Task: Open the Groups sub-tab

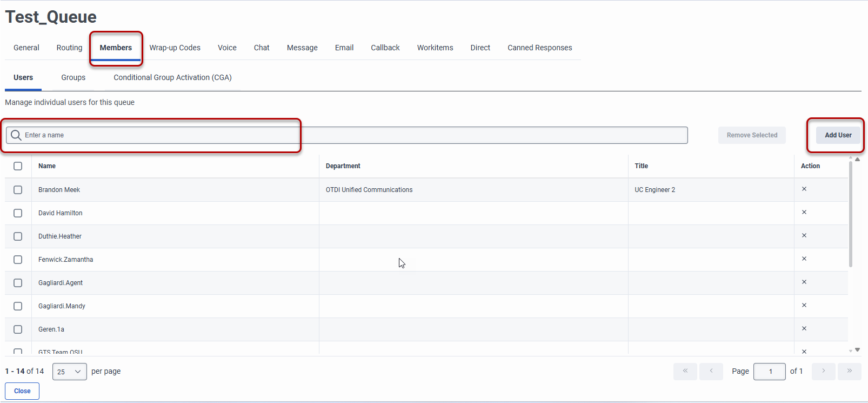Action: click(x=73, y=77)
